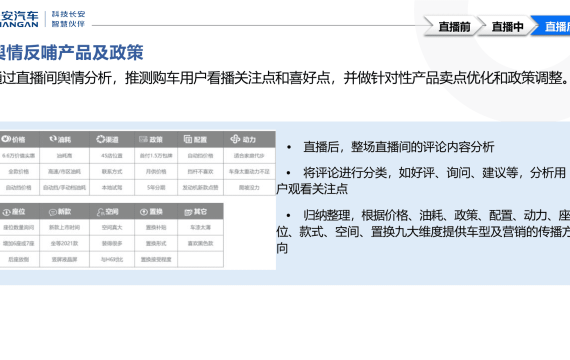Click the 全等2021款 cell

tap(64, 243)
